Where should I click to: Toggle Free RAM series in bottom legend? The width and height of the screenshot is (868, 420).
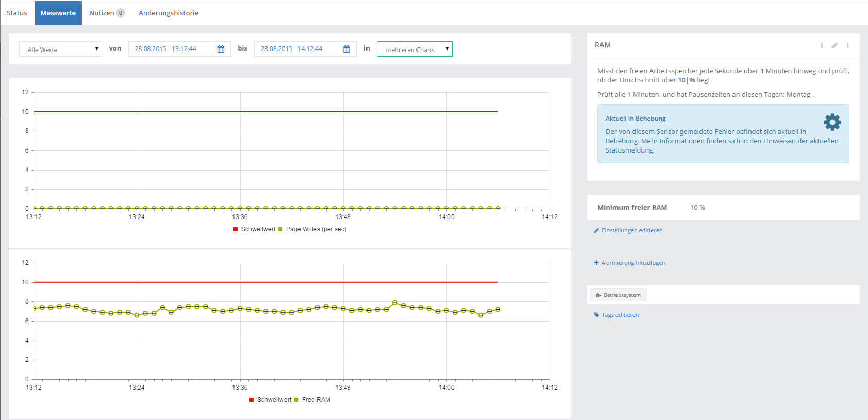point(315,400)
